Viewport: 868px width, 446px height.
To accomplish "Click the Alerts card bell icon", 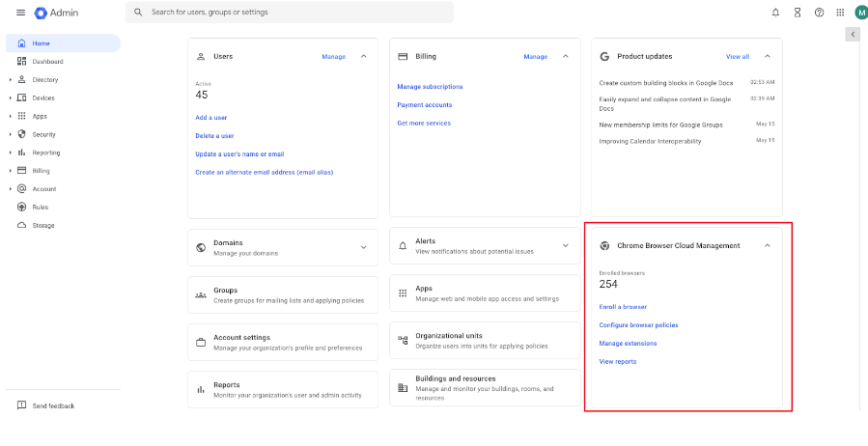I will coord(403,246).
